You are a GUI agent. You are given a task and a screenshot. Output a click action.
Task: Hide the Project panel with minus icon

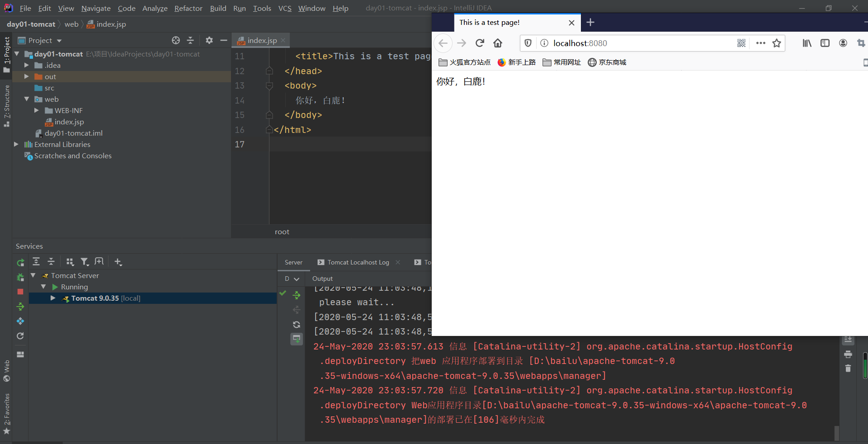click(223, 40)
